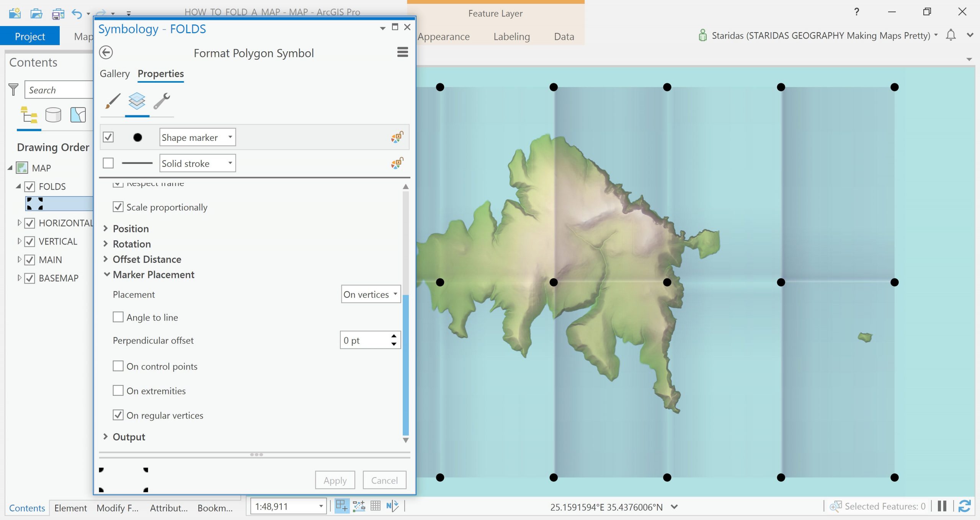Switch to the Gallery tab
Screen dimensions: 980x520
[114, 73]
